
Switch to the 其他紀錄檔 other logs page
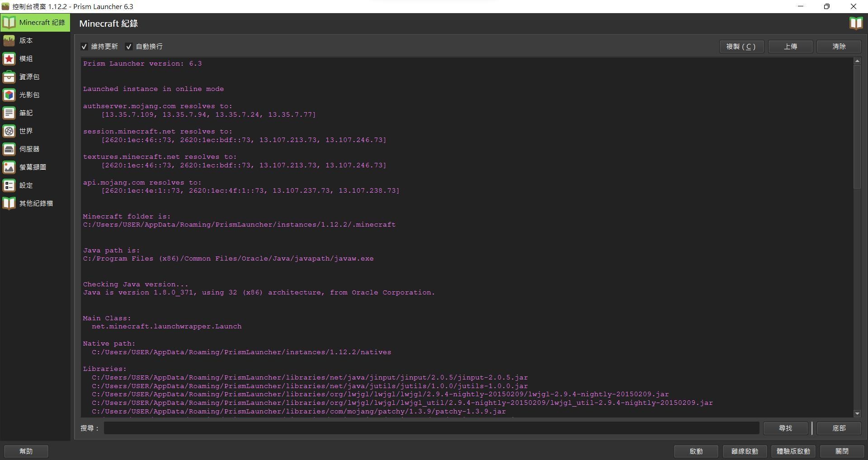[36, 204]
